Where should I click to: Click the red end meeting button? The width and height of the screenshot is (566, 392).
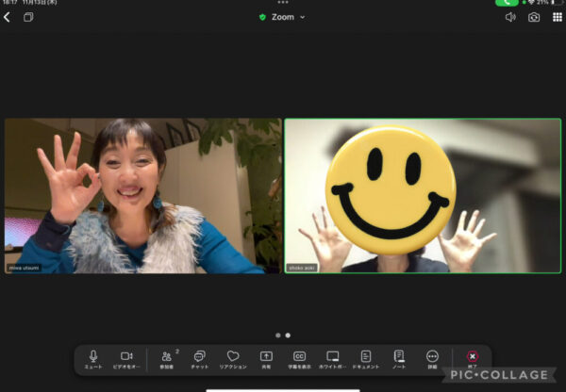473,358
